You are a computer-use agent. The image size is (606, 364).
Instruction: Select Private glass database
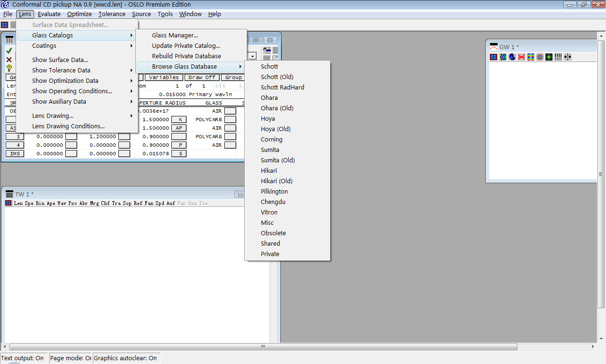click(287, 254)
